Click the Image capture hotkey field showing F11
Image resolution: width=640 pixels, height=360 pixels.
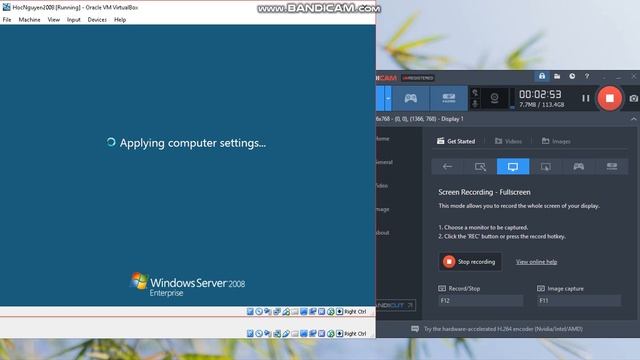coord(579,301)
